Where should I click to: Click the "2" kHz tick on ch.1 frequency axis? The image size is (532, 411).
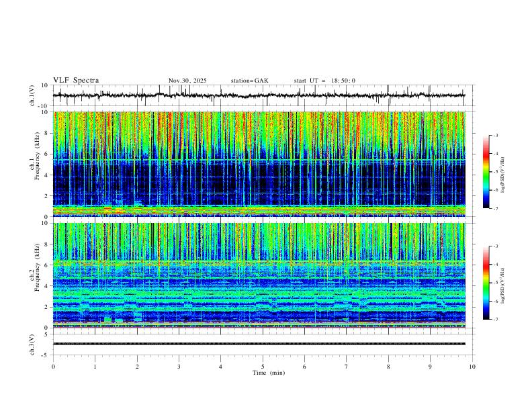pyautogui.click(x=47, y=195)
